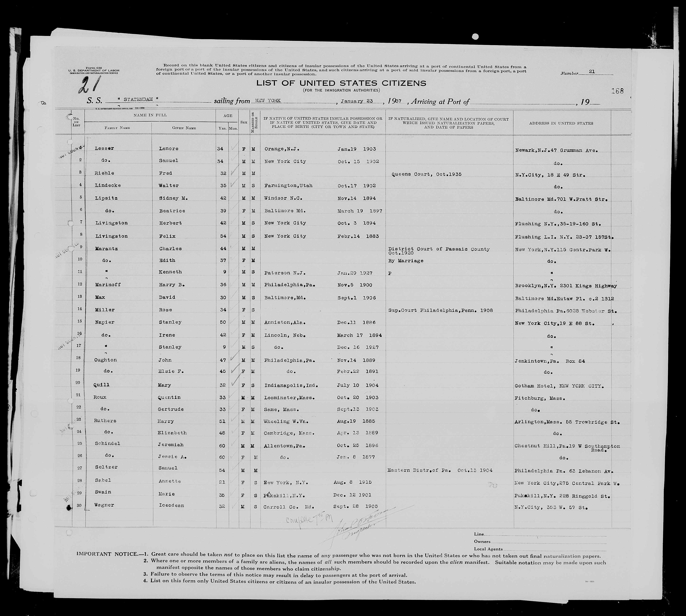Click family name 'Marinoff'
This screenshot has width=686, height=616.
click(108, 285)
